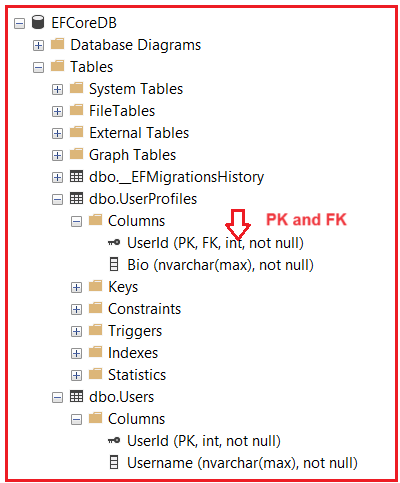Image resolution: width=400 pixels, height=483 pixels.
Task: Expand the System Tables folder
Action: (x=57, y=89)
